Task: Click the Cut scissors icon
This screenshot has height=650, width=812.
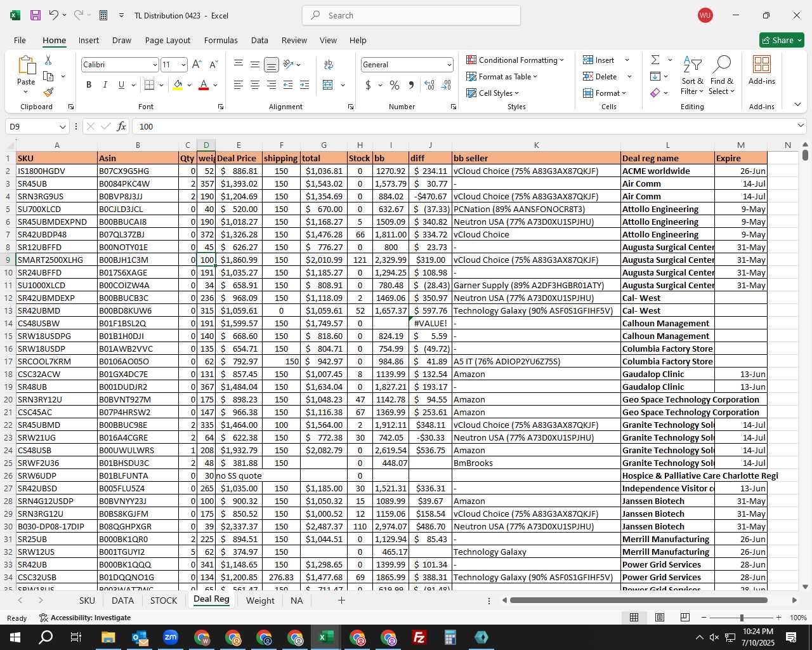Action: pos(48,60)
